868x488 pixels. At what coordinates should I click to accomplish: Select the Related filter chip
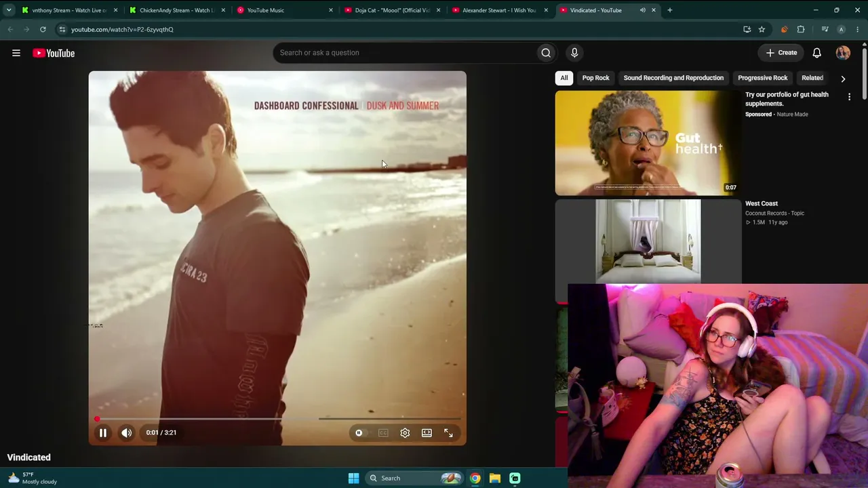click(812, 78)
